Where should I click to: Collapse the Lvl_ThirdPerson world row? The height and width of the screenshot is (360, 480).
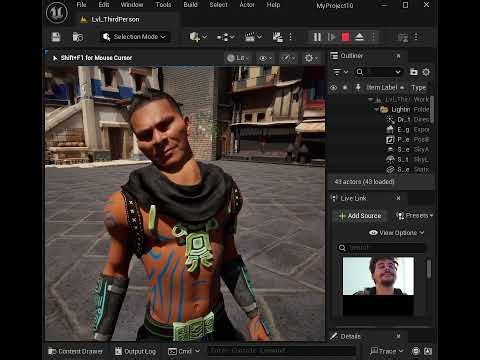(x=371, y=99)
